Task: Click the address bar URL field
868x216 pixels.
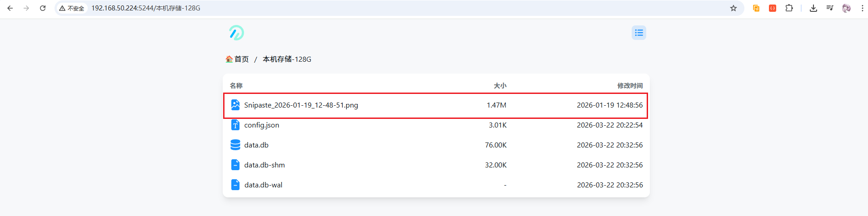Action: [364, 8]
